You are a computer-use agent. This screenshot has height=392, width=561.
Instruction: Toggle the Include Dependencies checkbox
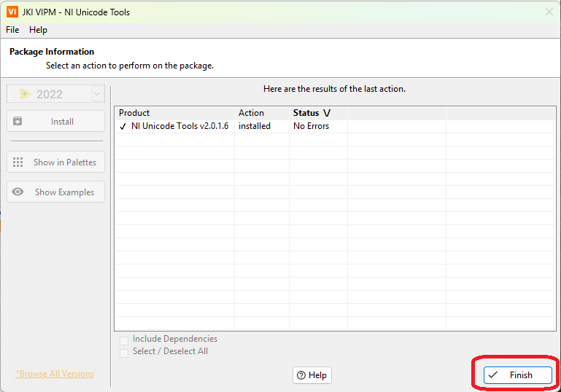click(124, 340)
